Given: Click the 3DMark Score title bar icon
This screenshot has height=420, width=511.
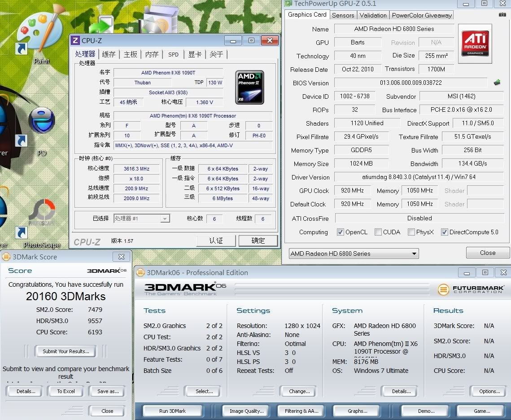Looking at the screenshot, I should [6, 257].
